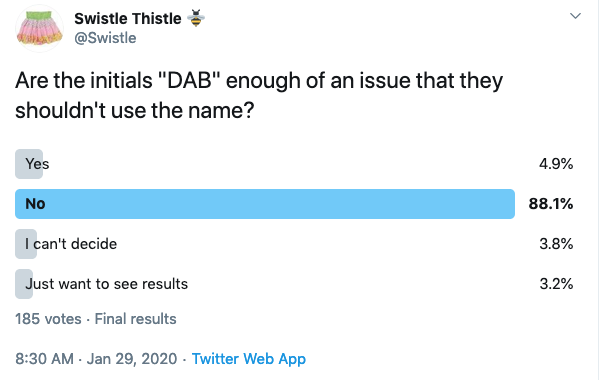Click the 3.8% result percentage
The width and height of the screenshot is (600, 380).
click(x=556, y=244)
